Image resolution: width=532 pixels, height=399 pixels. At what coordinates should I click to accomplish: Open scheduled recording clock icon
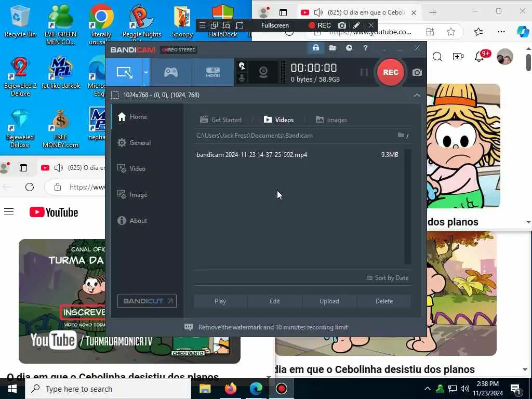[x=349, y=48]
